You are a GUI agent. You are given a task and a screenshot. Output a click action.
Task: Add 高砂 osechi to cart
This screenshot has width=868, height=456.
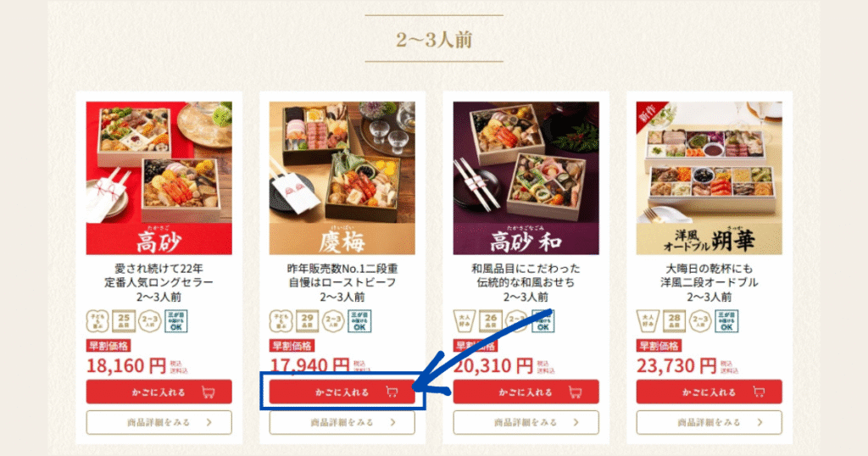[x=159, y=392]
